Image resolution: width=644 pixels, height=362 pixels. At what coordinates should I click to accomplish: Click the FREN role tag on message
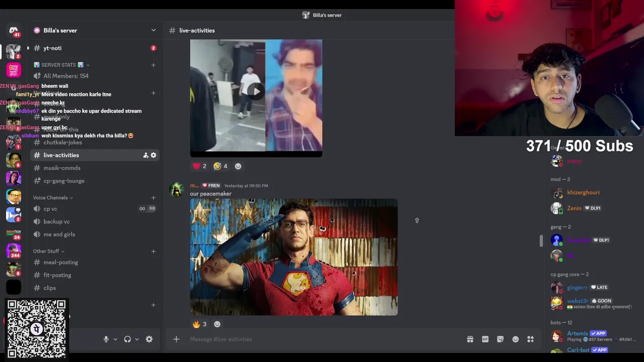pos(211,186)
